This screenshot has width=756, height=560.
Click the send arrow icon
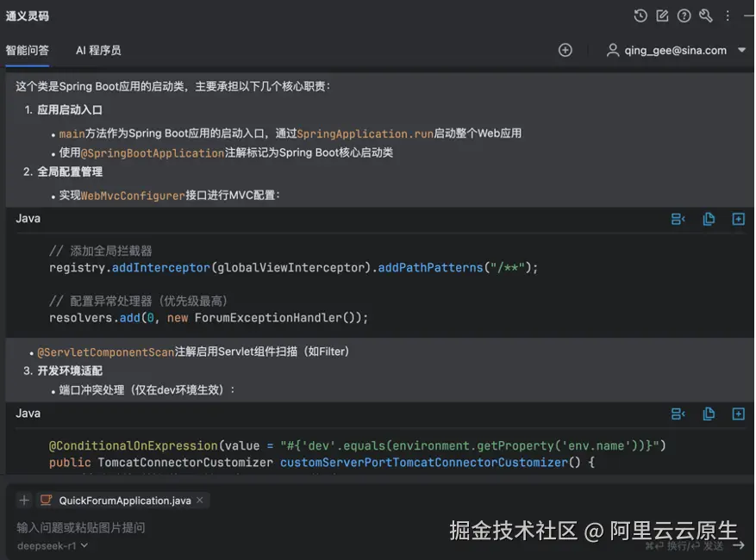coord(739,545)
